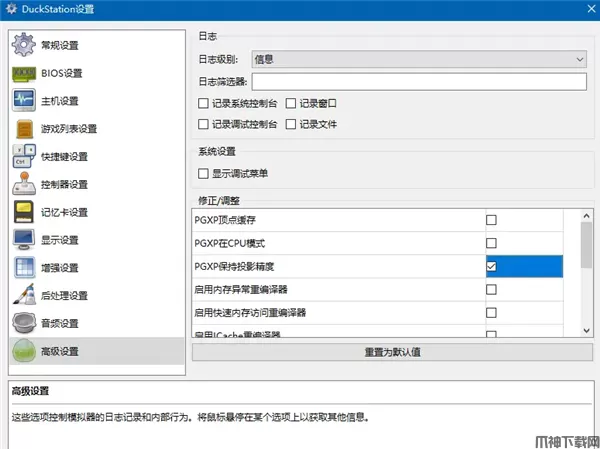Toggle 记录调试控制台 checkbox
Screen dimensions: 600x449
(203, 124)
